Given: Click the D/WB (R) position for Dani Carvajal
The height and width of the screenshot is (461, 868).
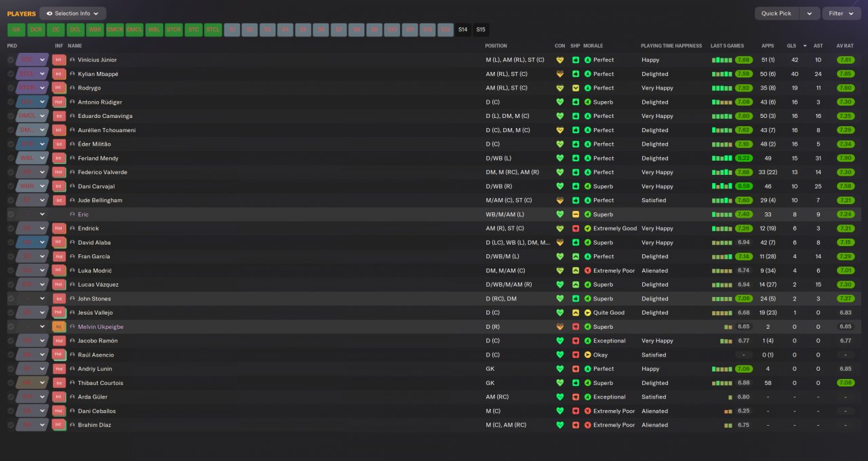Looking at the screenshot, I should tap(500, 186).
